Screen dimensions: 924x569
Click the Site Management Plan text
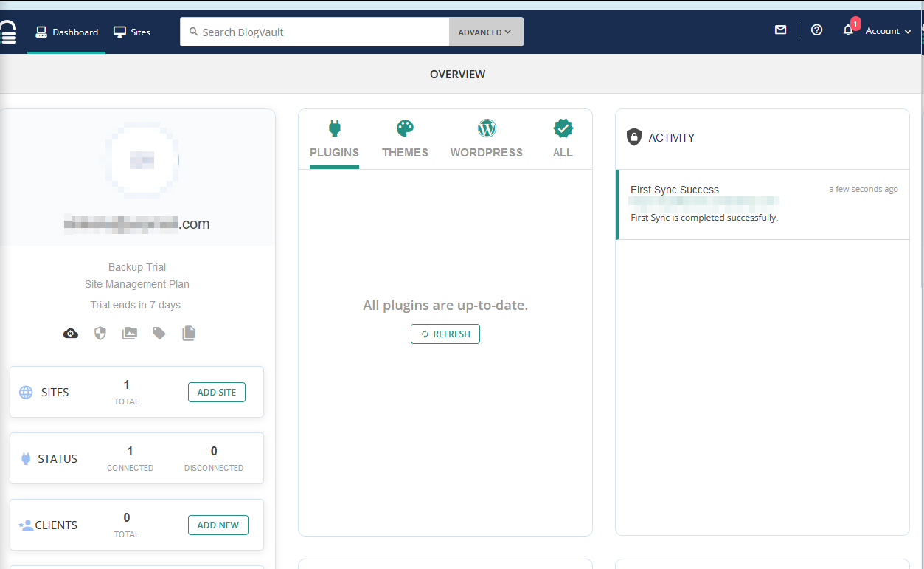tap(137, 284)
